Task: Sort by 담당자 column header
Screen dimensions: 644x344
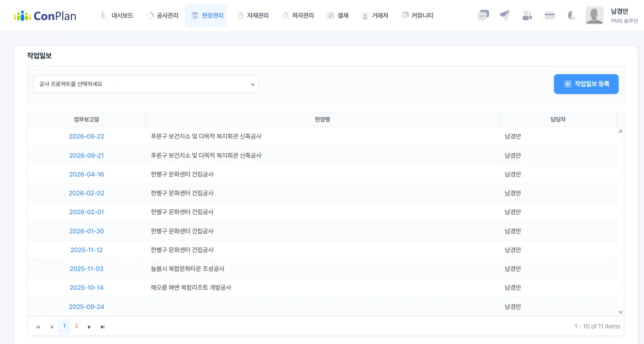Action: point(558,119)
